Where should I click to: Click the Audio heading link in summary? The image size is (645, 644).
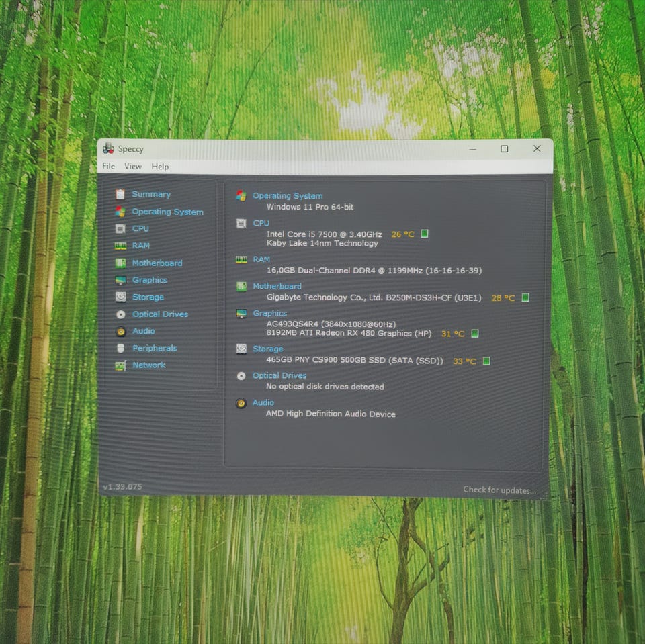(x=263, y=402)
